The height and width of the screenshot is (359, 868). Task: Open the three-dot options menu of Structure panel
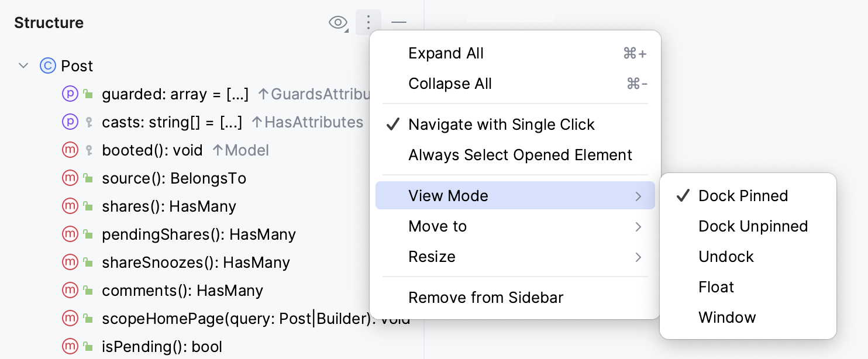(x=368, y=22)
